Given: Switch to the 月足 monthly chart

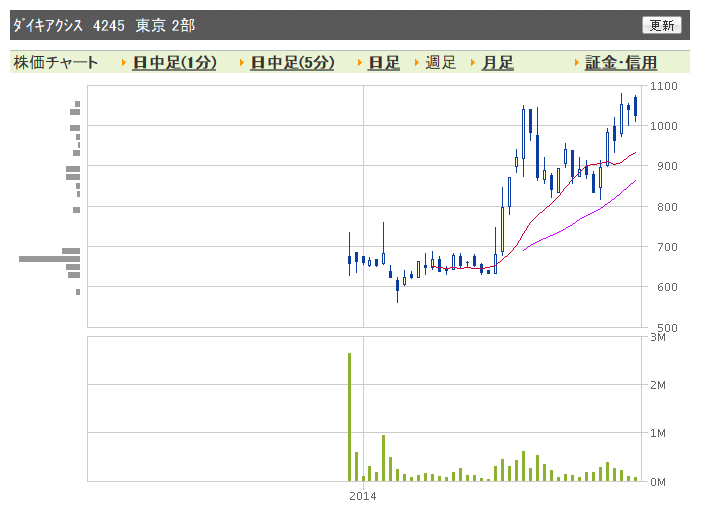Looking at the screenshot, I should tap(497, 62).
